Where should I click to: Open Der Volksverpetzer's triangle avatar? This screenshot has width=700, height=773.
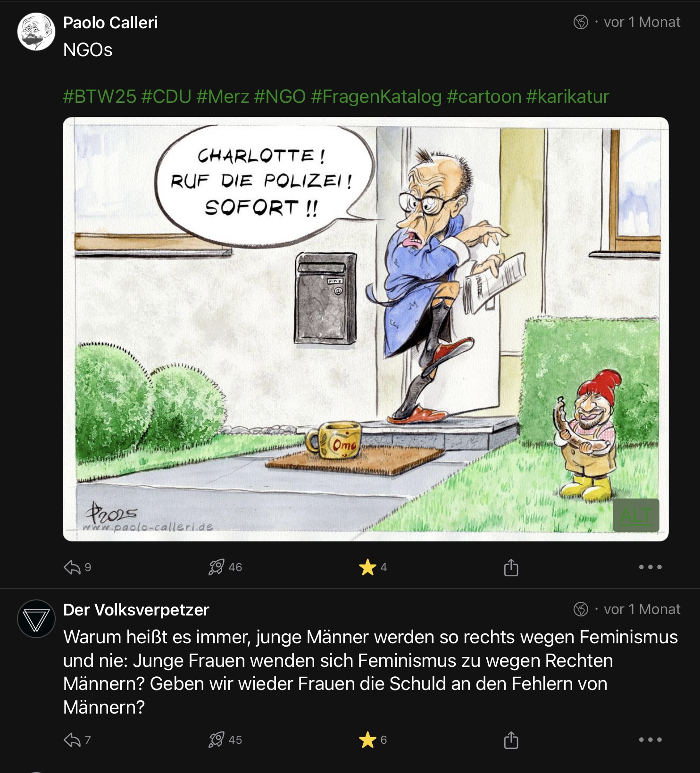(36, 619)
